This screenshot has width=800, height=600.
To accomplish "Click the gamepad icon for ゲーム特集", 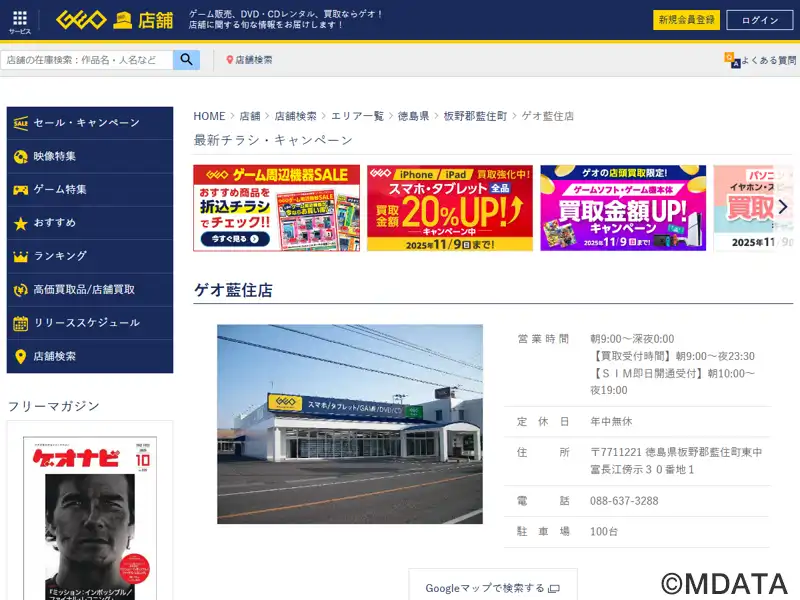I will [20, 190].
